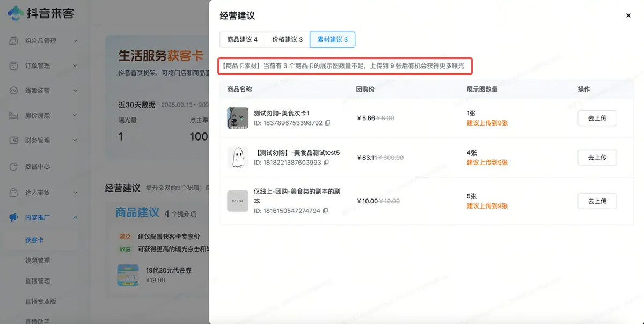The width and height of the screenshot is (644, 324).
Task: Switch to the 商品建议 4 tab
Action: pyautogui.click(x=242, y=40)
